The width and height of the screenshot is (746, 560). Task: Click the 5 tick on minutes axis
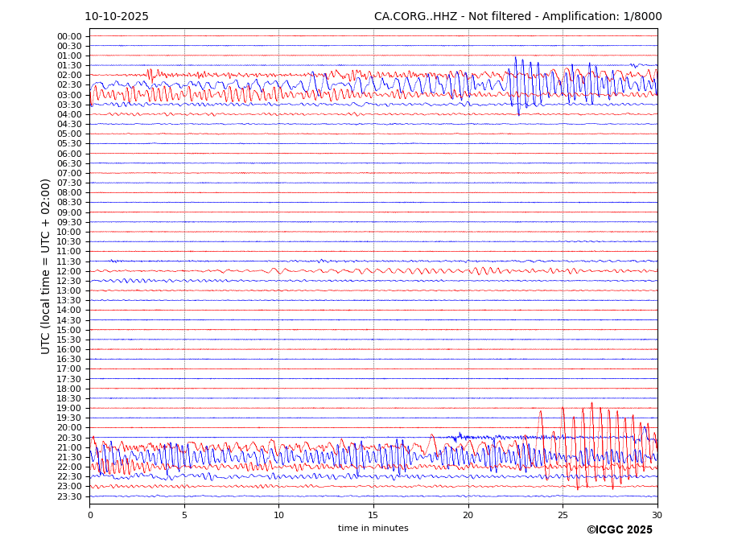184,515
